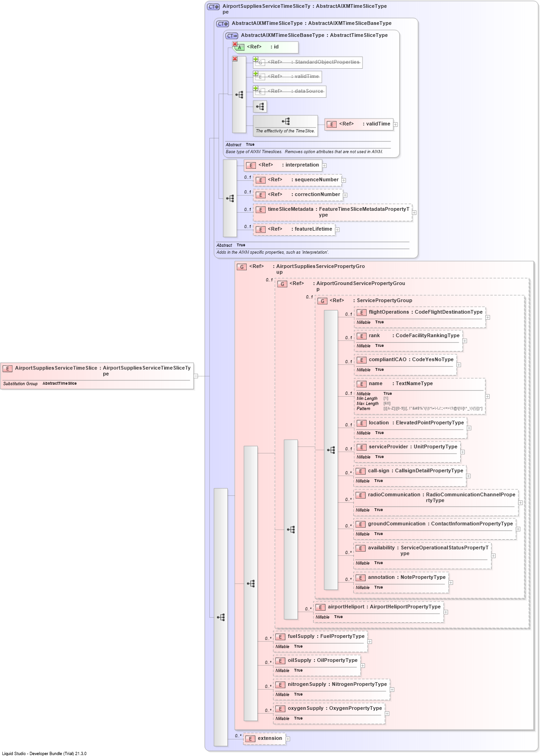Image resolution: width=540 pixels, height=756 pixels.
Task: Select 'annotation : NotePropertyType' label
Action: click(x=407, y=577)
